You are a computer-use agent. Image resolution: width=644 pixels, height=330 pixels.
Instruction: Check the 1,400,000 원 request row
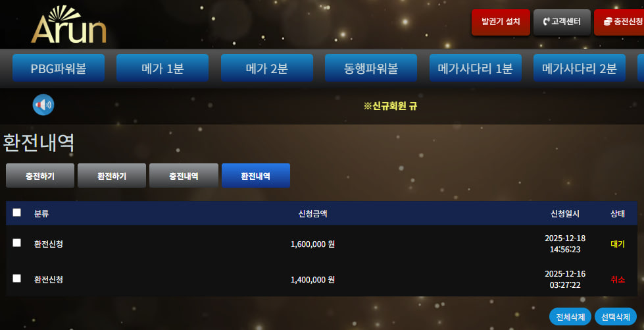coord(17,279)
